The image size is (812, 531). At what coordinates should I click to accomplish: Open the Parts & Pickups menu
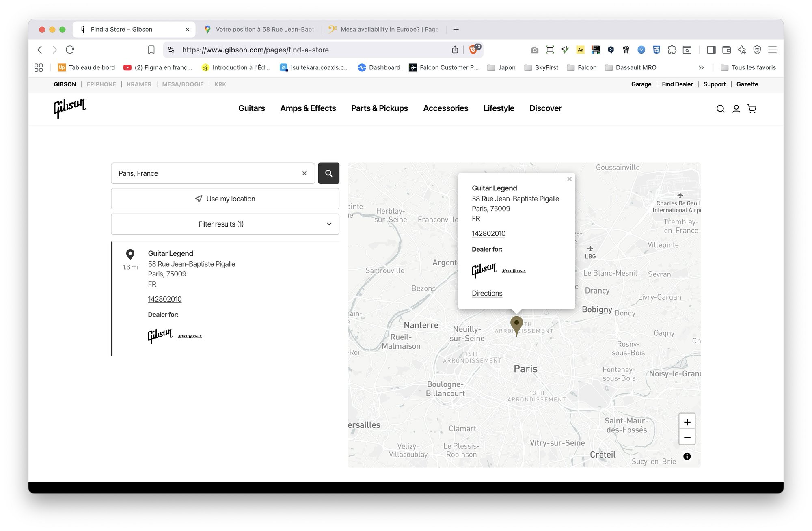coord(380,108)
